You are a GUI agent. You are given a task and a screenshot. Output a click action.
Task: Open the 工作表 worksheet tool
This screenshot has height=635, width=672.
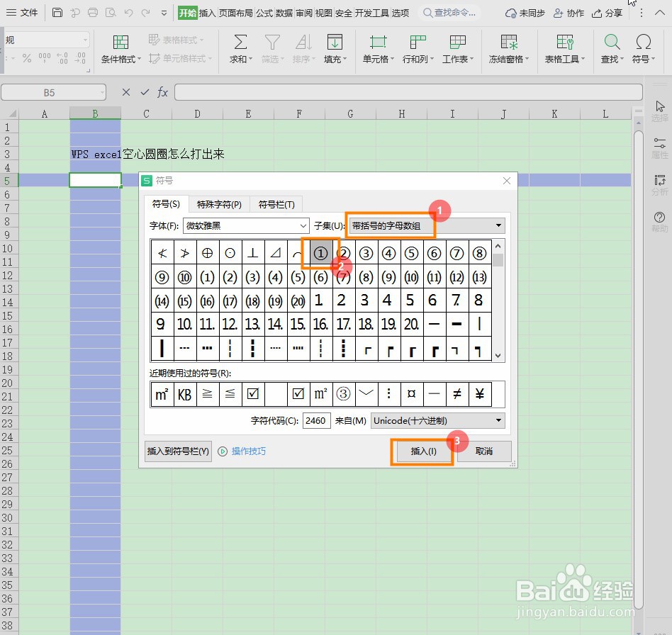[458, 49]
